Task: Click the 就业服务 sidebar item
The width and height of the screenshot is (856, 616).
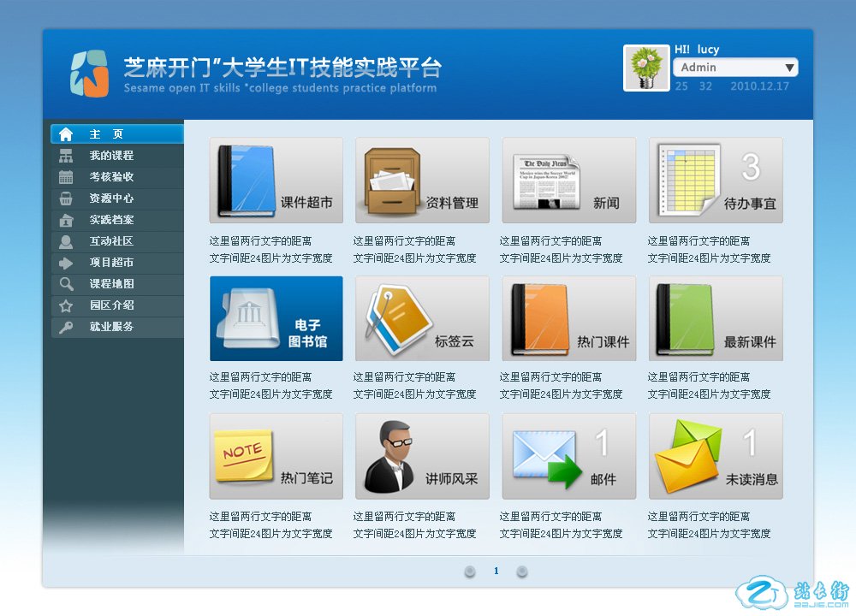Action: pos(117,327)
